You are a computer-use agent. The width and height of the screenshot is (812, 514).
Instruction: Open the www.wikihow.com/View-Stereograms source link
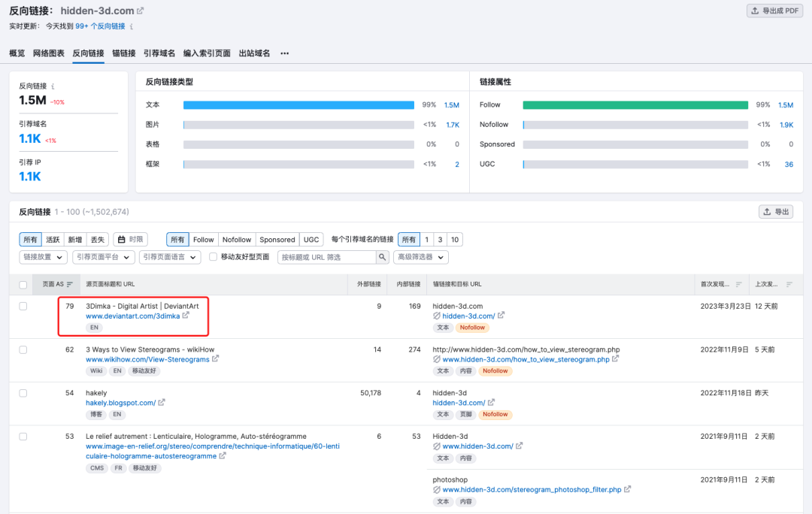[147, 359]
